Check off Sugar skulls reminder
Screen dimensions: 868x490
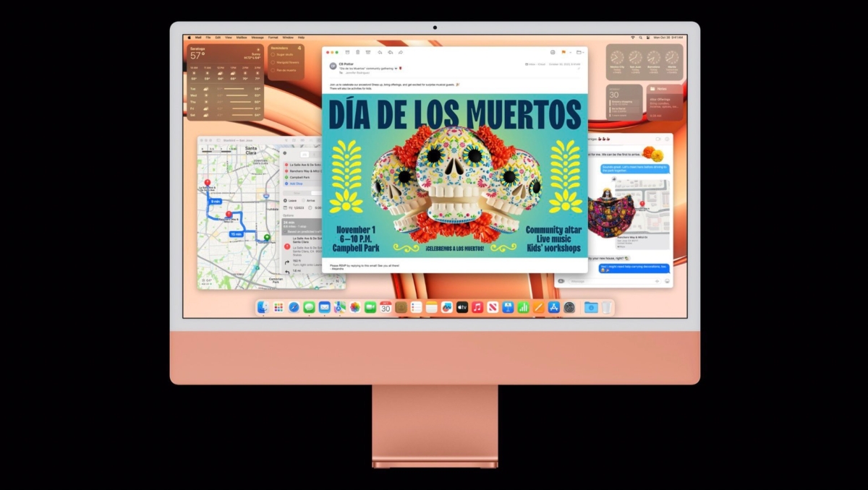(272, 54)
